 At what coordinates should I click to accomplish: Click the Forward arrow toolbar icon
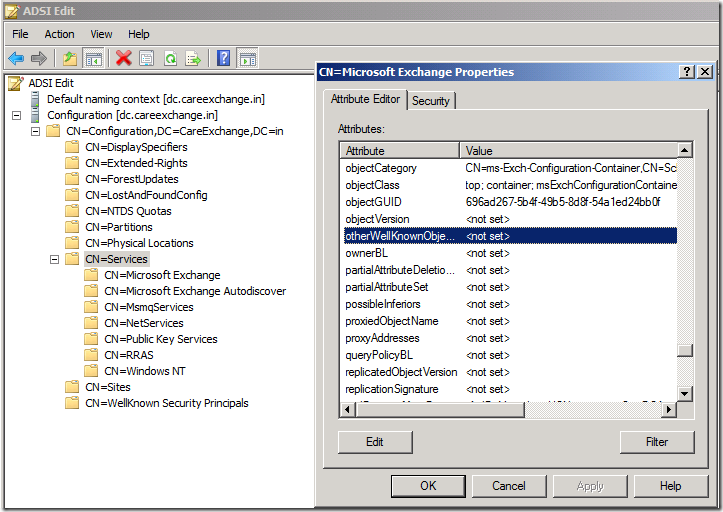click(x=39, y=59)
